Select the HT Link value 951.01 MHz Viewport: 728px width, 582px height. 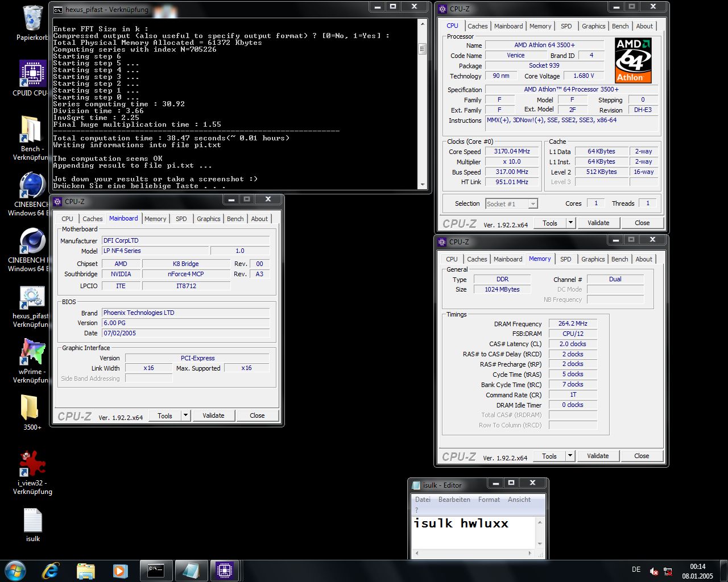[x=512, y=182]
